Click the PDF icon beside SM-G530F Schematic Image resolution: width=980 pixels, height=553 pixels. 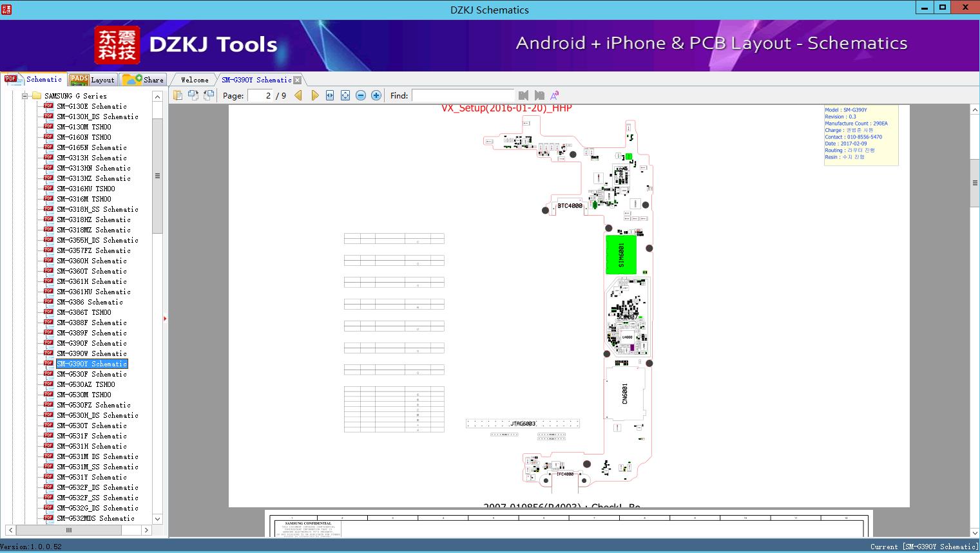[48, 374]
